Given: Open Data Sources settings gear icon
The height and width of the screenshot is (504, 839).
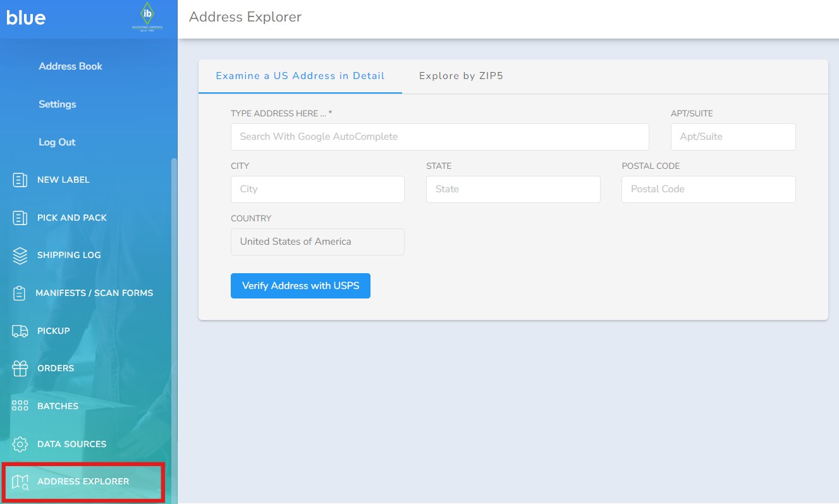Looking at the screenshot, I should coord(20,443).
